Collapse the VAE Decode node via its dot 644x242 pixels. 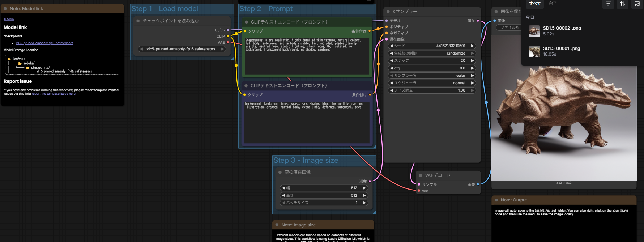(x=421, y=175)
